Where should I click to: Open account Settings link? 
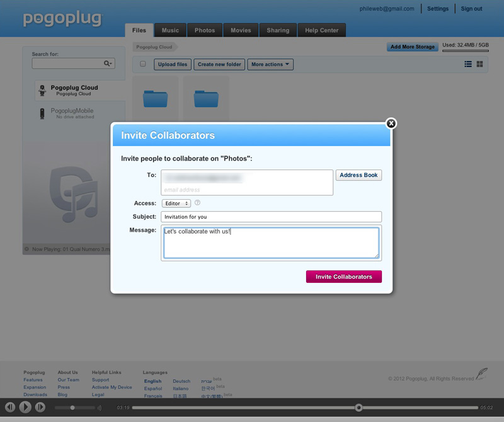(x=438, y=9)
